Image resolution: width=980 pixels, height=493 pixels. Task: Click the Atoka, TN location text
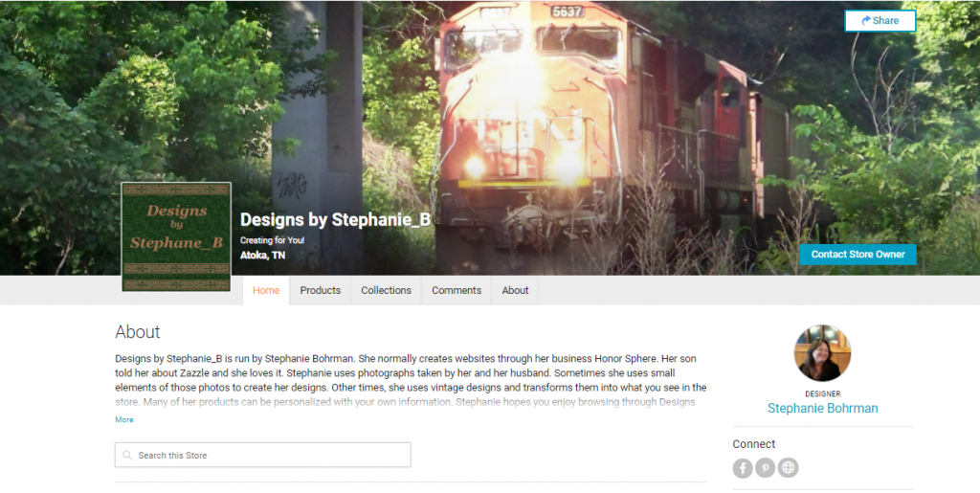pos(262,255)
